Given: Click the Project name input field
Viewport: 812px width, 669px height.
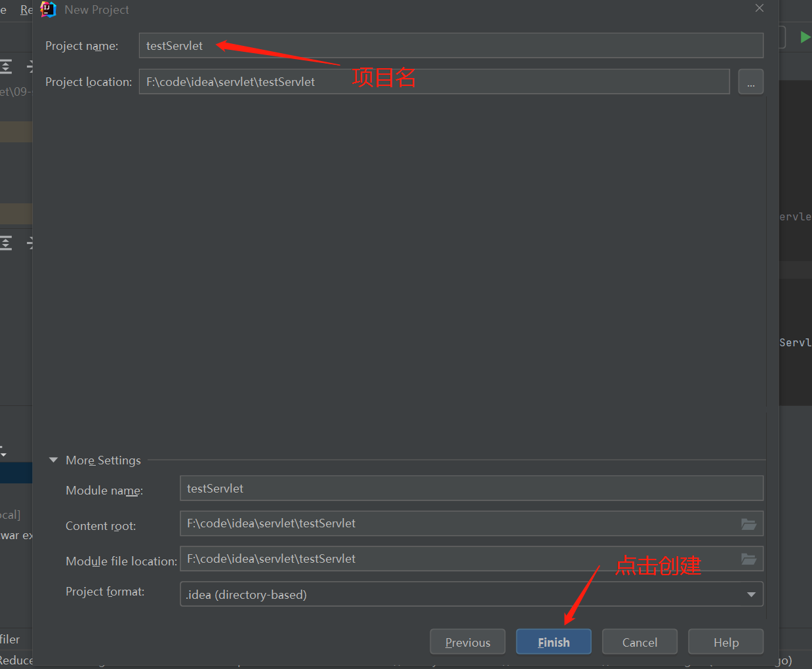Looking at the screenshot, I should [x=451, y=45].
